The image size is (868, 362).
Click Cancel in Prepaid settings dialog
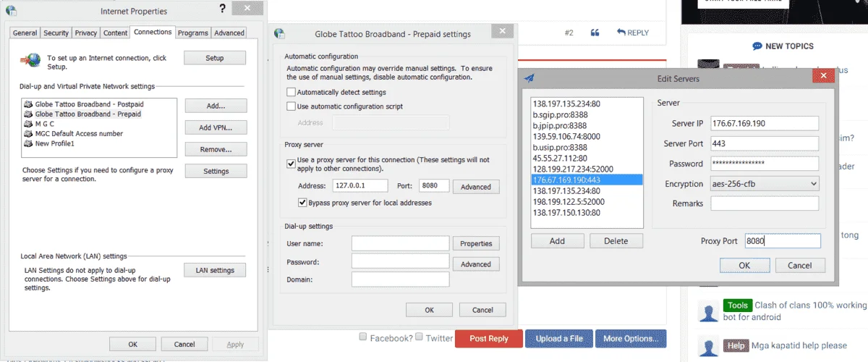[482, 310]
